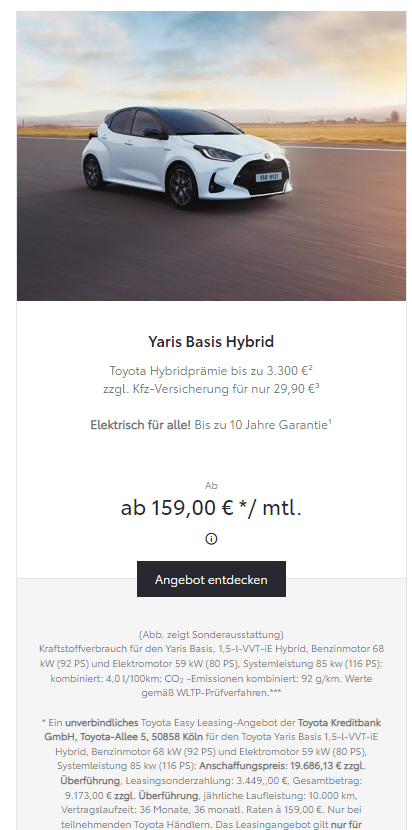Click the info icon below the price
Screen dimensions: 412x830
(211, 539)
